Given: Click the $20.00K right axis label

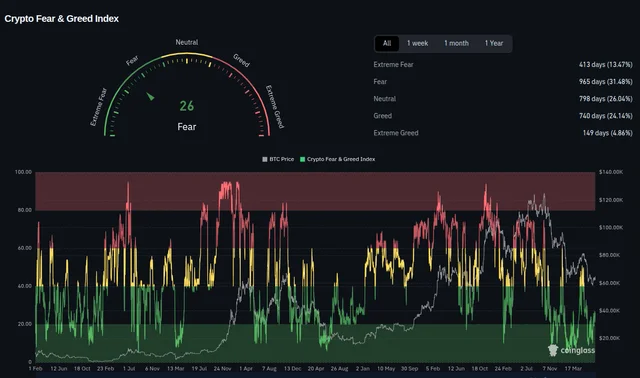Looking at the screenshot, I should point(610,338).
